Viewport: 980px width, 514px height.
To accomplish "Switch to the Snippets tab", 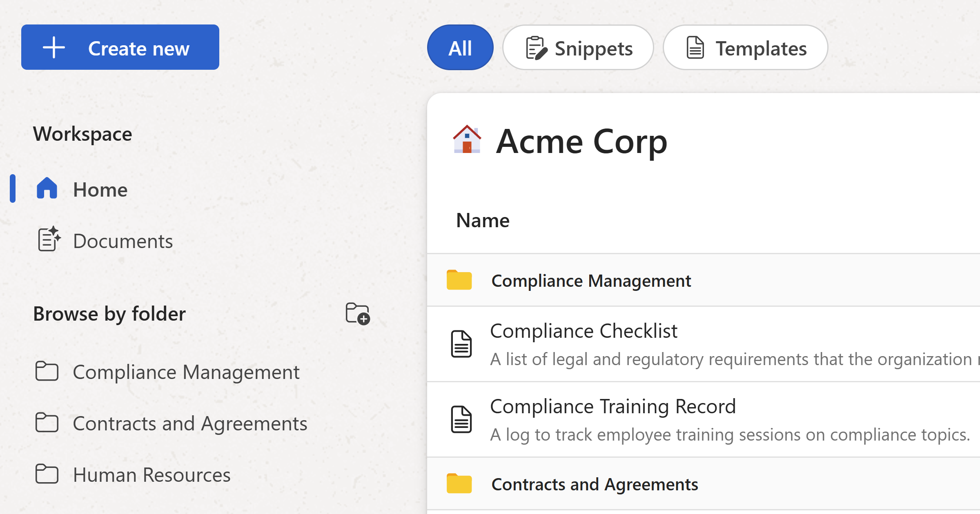I will tap(578, 48).
